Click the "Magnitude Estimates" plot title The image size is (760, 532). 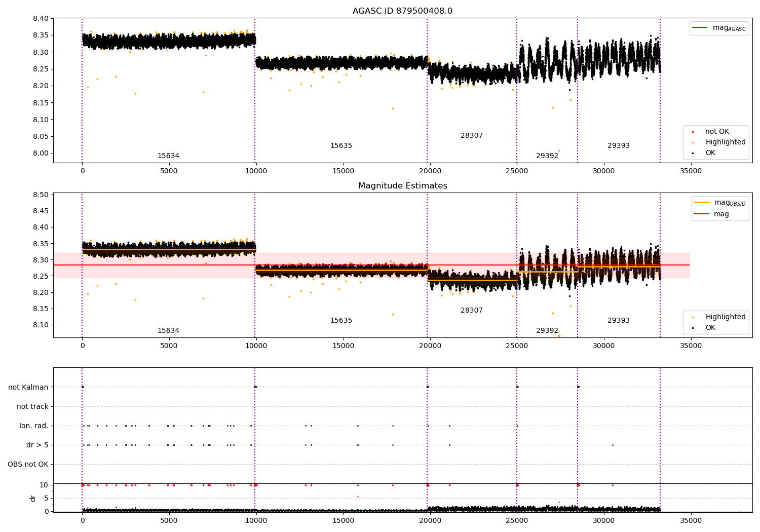[x=402, y=186]
